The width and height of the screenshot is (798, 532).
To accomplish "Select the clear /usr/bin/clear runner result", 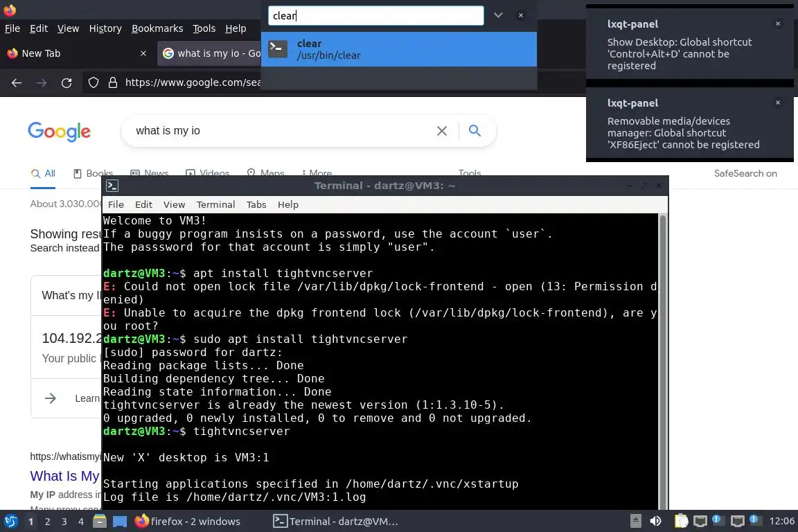I will (398, 49).
